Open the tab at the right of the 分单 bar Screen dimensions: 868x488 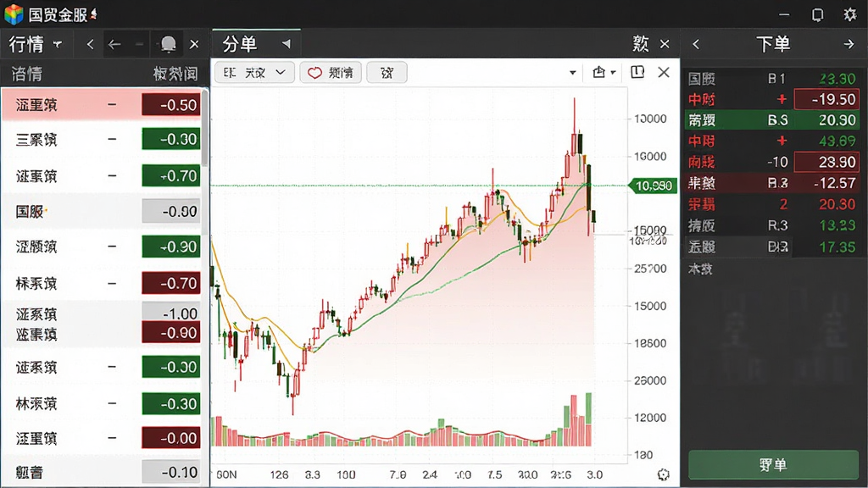(x=641, y=44)
